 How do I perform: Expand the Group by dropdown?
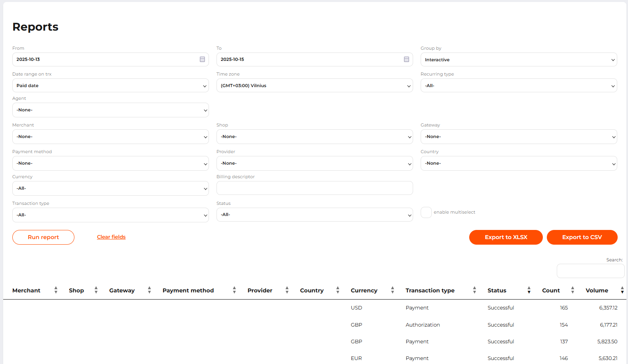pos(519,60)
